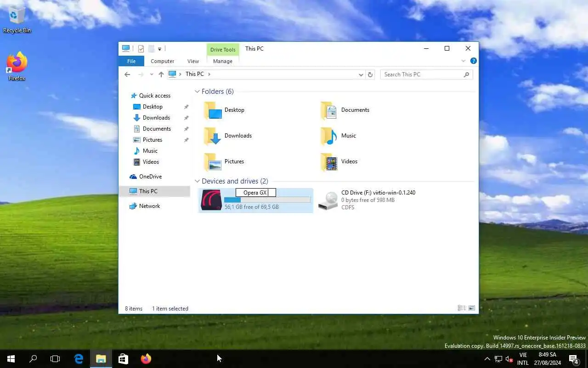Switch to Details view layout
This screenshot has height=368, width=588.
tap(462, 308)
